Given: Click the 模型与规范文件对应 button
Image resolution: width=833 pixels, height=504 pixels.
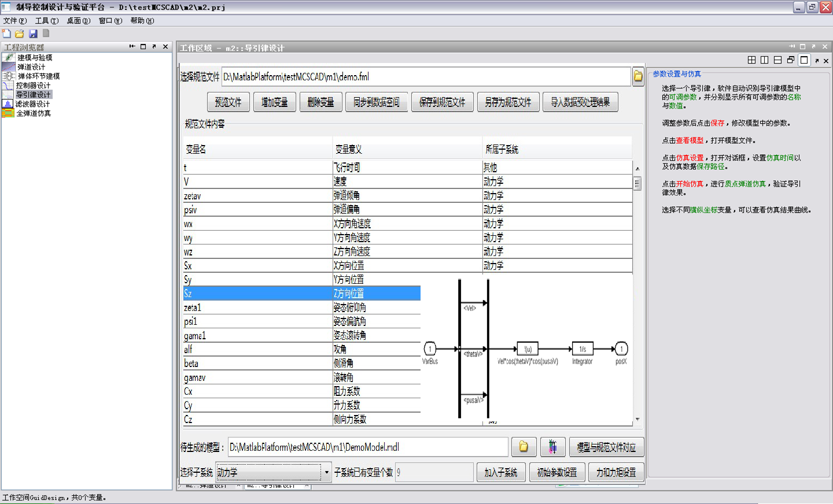Looking at the screenshot, I should [607, 447].
